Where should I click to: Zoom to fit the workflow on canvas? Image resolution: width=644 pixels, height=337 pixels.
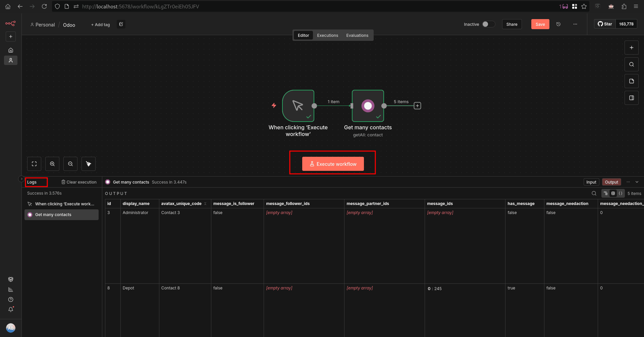tap(34, 164)
